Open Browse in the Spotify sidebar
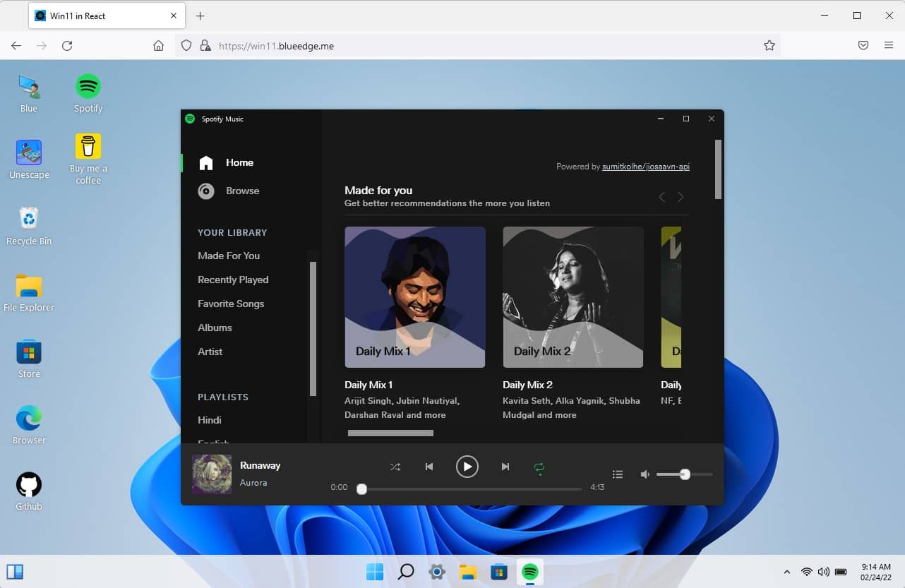Image resolution: width=905 pixels, height=588 pixels. pyautogui.click(x=242, y=191)
